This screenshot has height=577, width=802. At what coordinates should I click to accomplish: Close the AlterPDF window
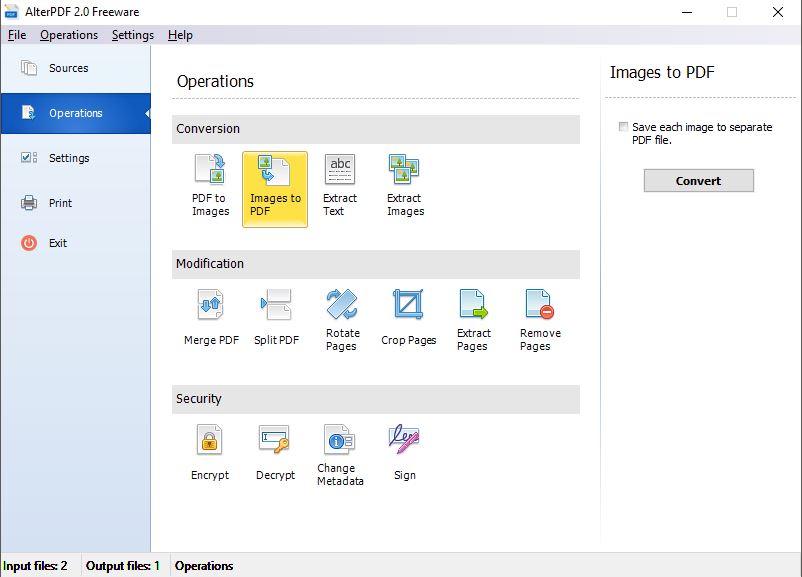pos(777,12)
